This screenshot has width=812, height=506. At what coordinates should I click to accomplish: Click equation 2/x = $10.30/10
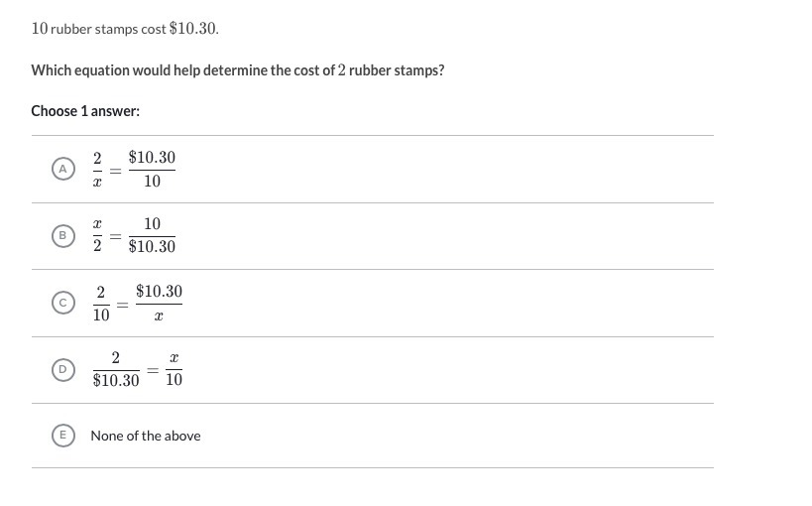(134, 169)
